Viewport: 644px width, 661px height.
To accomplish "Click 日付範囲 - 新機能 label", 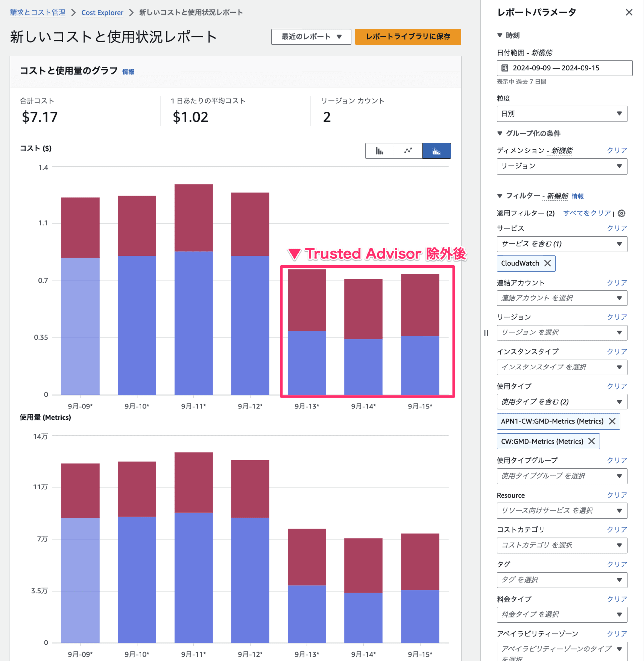I will pos(524,53).
